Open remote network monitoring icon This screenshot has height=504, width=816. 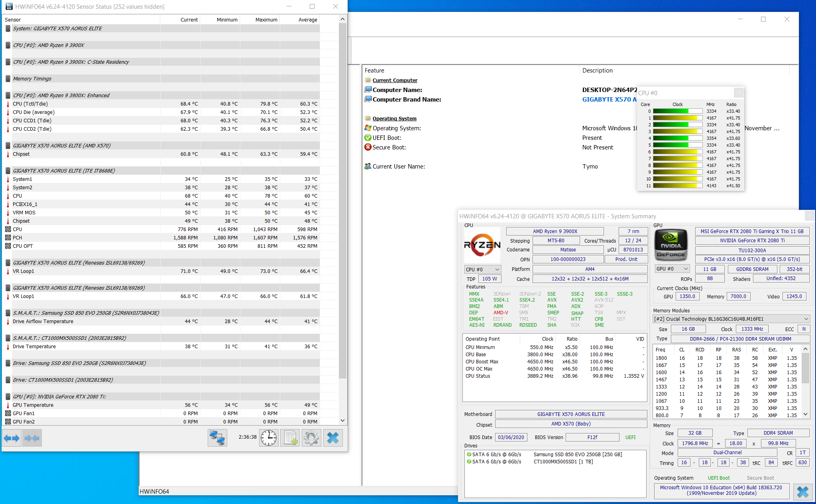pos(217,438)
